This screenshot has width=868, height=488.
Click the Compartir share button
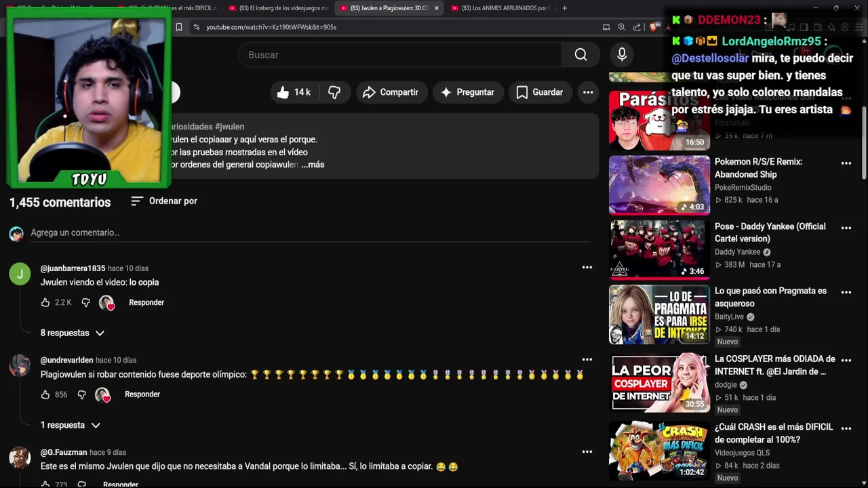click(390, 92)
